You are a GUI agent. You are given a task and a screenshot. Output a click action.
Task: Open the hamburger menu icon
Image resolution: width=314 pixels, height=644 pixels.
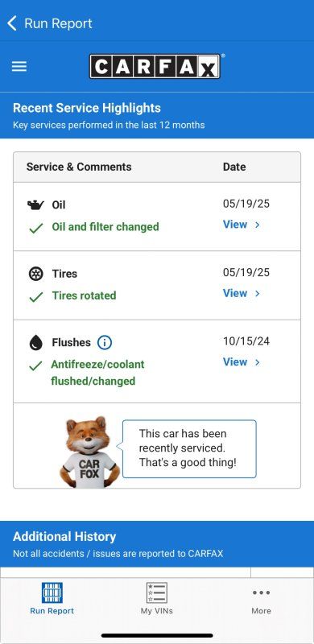[19, 67]
